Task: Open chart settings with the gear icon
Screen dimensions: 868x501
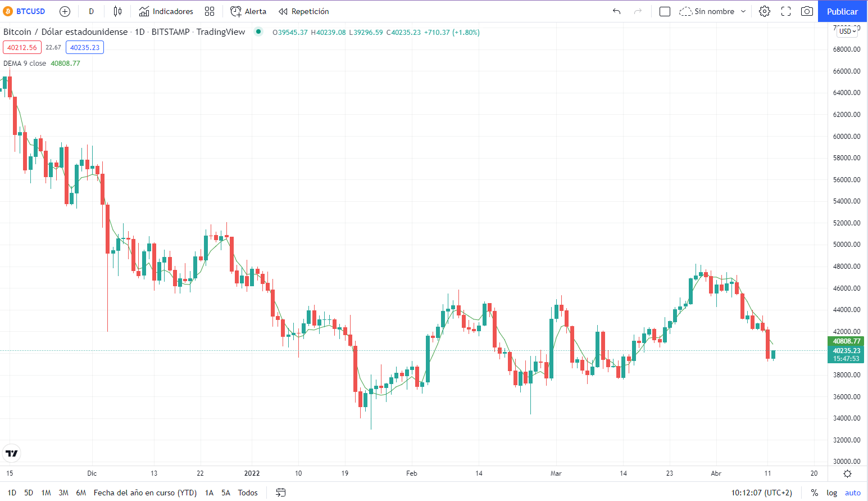Action: tap(765, 11)
